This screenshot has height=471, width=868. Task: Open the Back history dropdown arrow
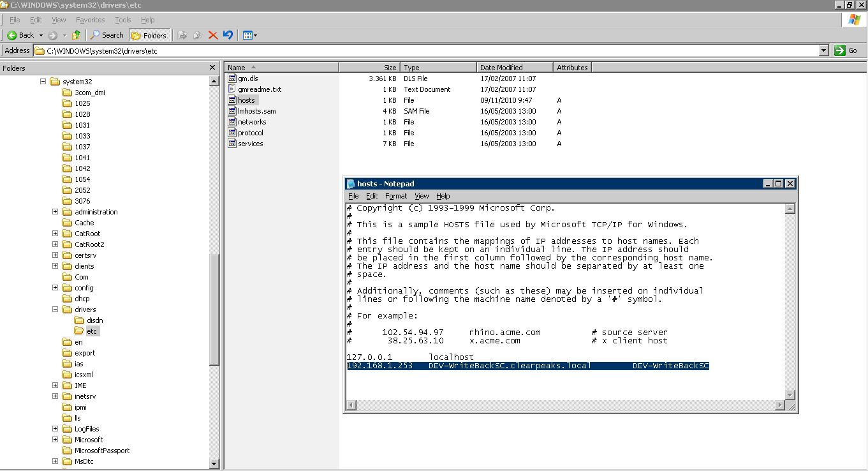41,36
